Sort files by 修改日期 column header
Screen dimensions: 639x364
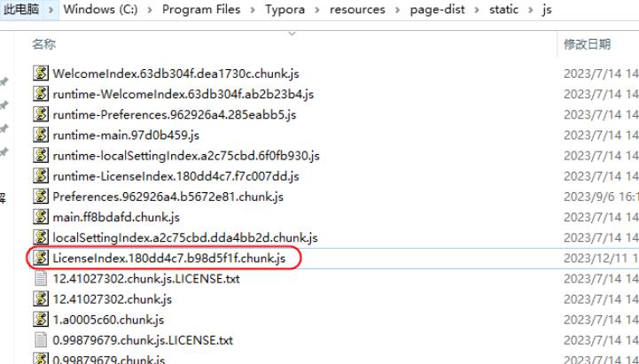point(587,44)
